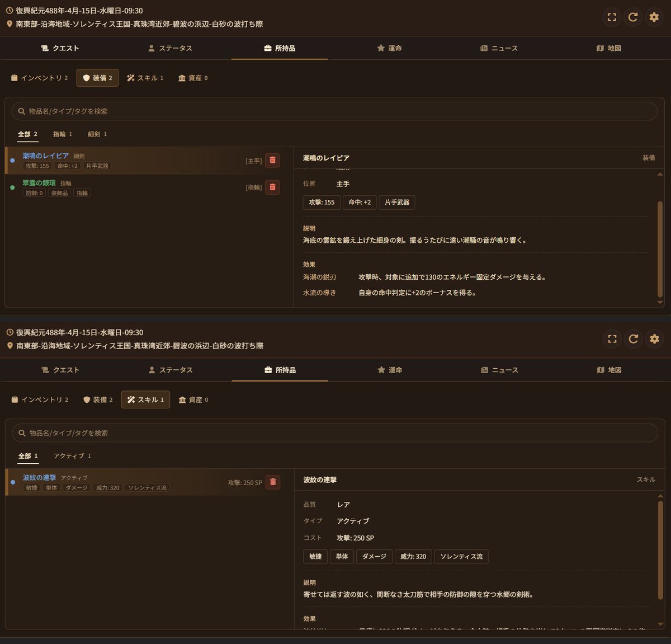Select the active スキル 1 sub-tab button
The image size is (671, 644).
(x=145, y=399)
